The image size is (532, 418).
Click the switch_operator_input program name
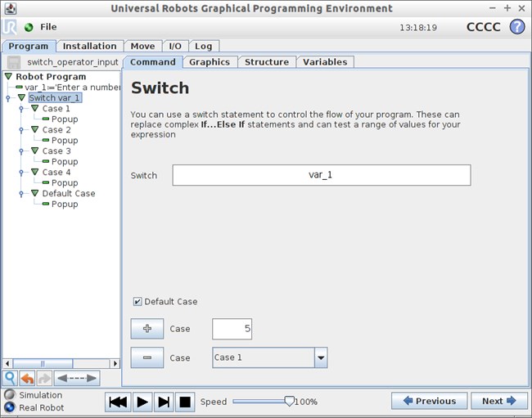[73, 62]
